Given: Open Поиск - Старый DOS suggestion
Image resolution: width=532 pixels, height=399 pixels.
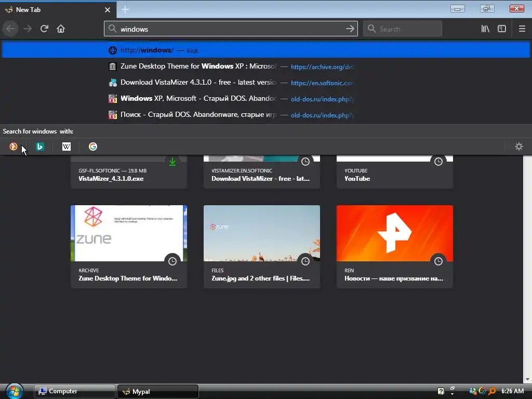Looking at the screenshot, I should pos(266,115).
